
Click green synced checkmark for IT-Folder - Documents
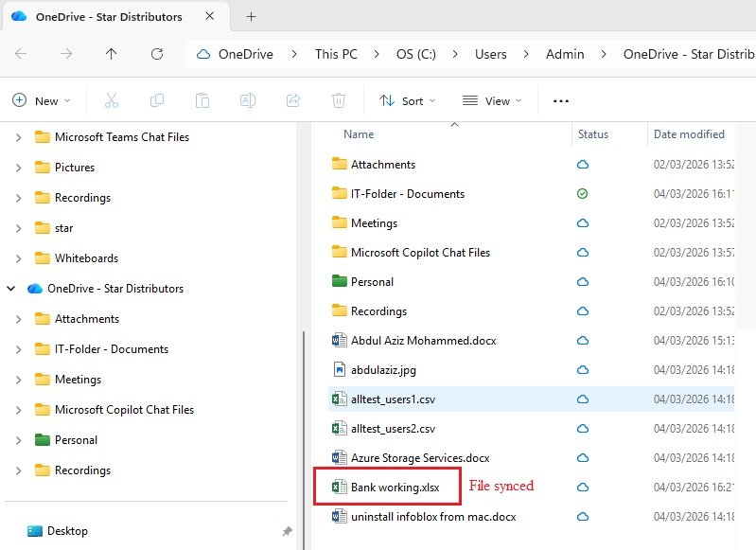coord(583,194)
